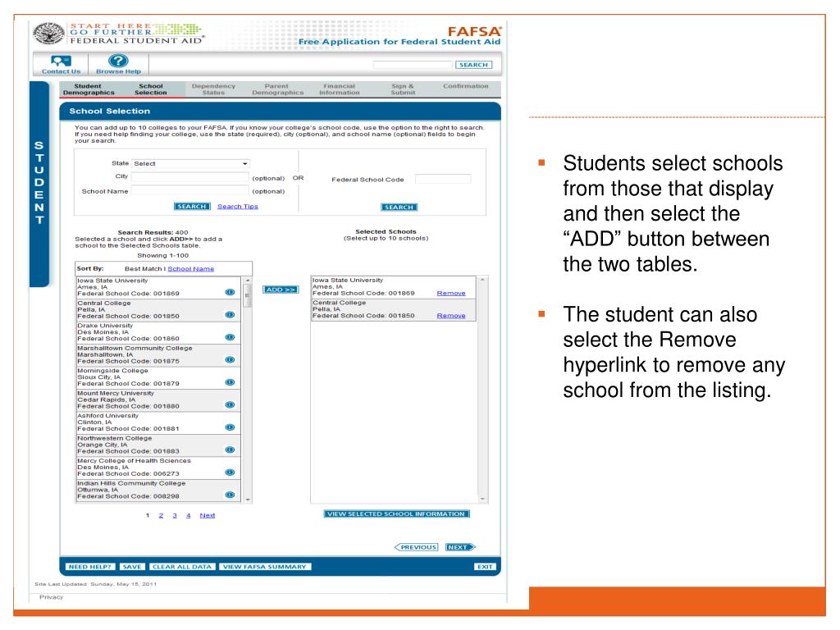Open the Browse Help question icon
This screenshot has width=840, height=630.
tap(118, 61)
